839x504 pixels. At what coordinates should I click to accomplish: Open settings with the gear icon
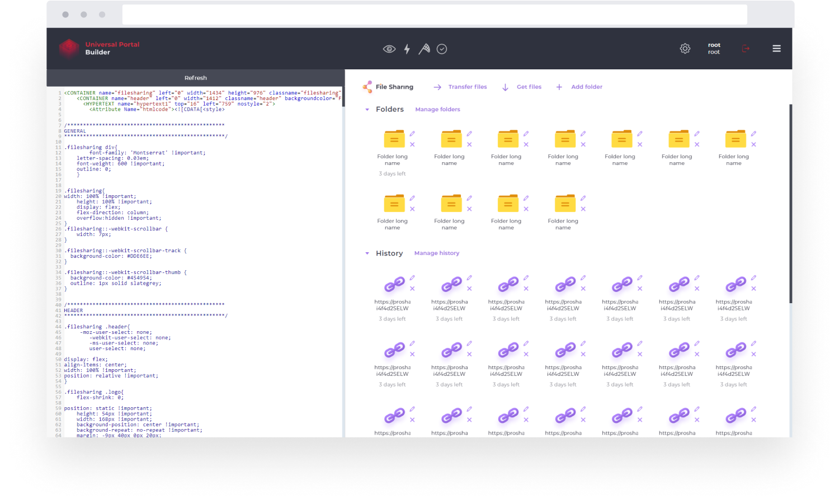[x=685, y=49]
